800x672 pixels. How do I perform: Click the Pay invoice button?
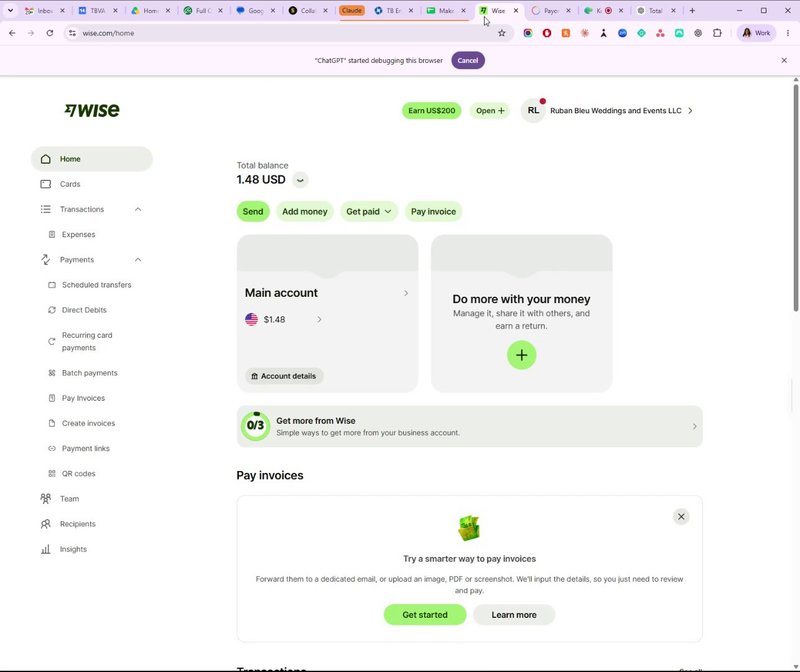tap(434, 212)
